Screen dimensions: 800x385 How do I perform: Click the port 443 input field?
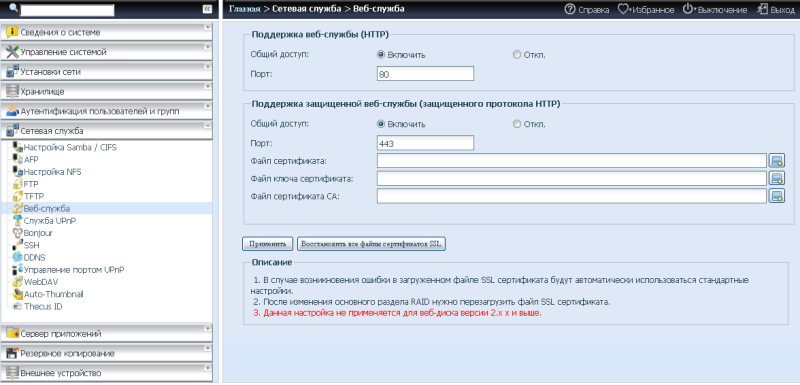(426, 143)
